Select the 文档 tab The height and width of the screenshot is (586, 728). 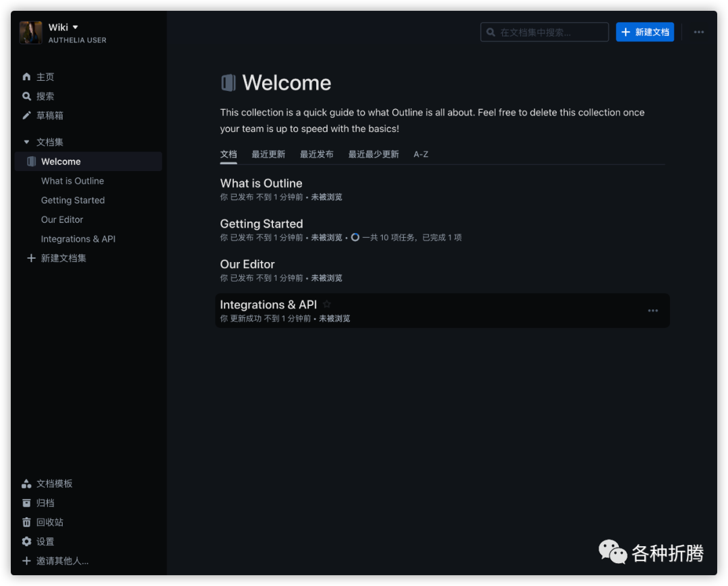click(229, 154)
